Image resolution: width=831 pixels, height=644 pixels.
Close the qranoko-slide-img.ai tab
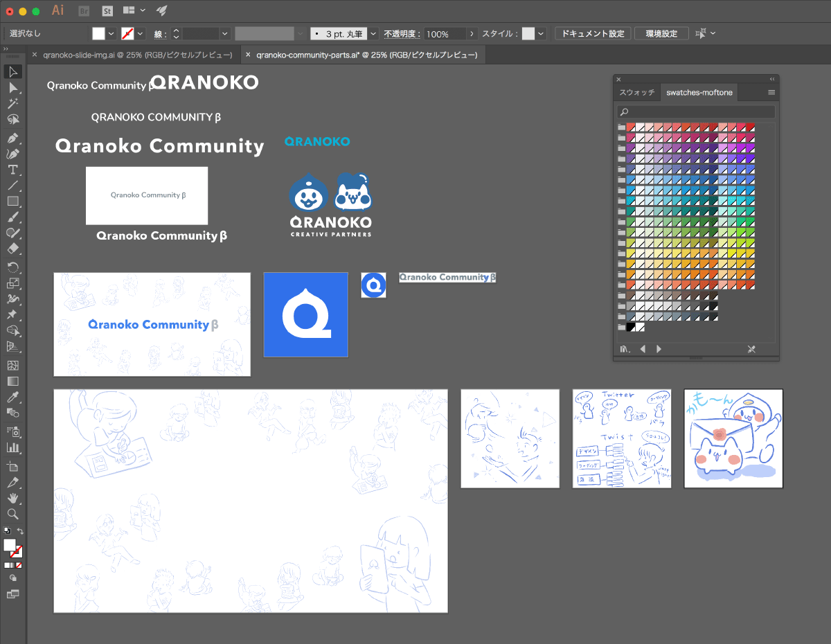[35, 55]
